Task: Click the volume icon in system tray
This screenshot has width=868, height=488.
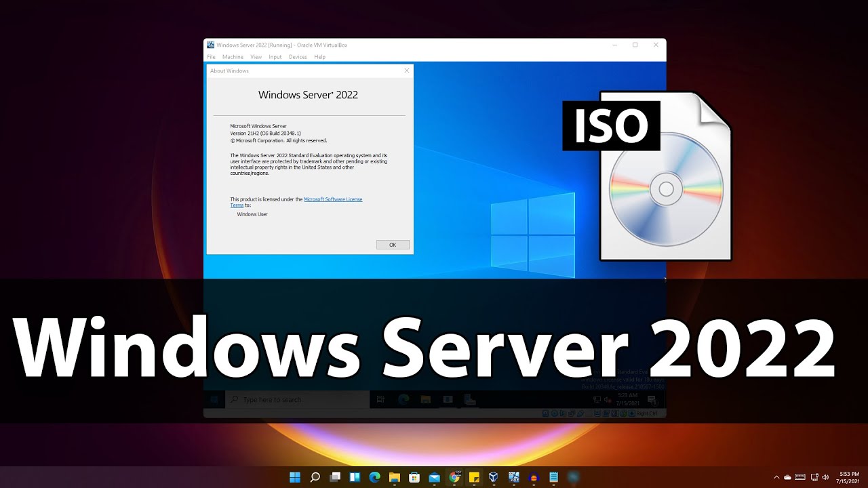Action: (x=825, y=477)
